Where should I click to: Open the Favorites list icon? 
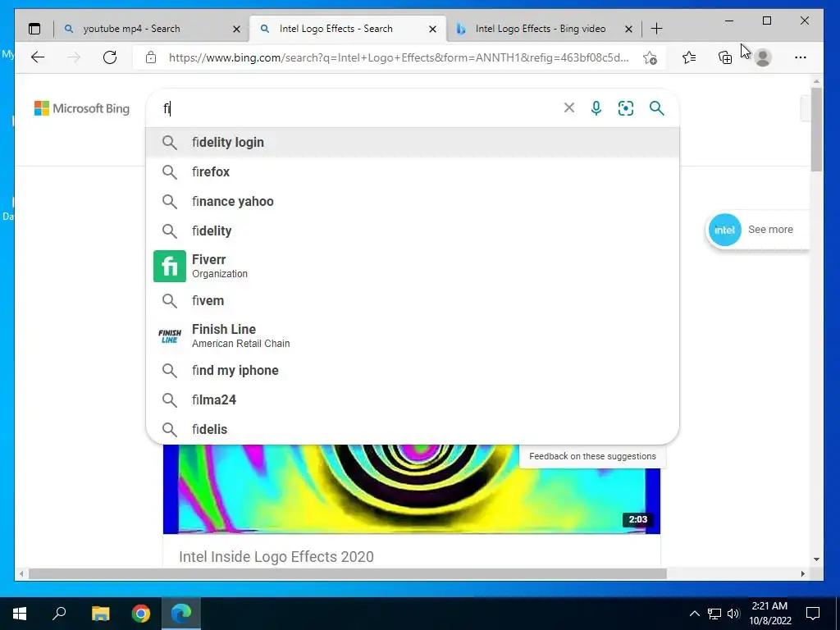point(689,57)
